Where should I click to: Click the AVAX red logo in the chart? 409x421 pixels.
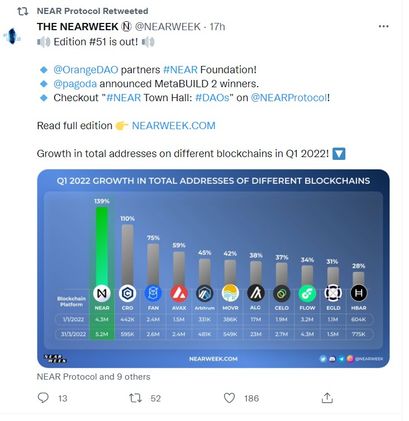179,293
